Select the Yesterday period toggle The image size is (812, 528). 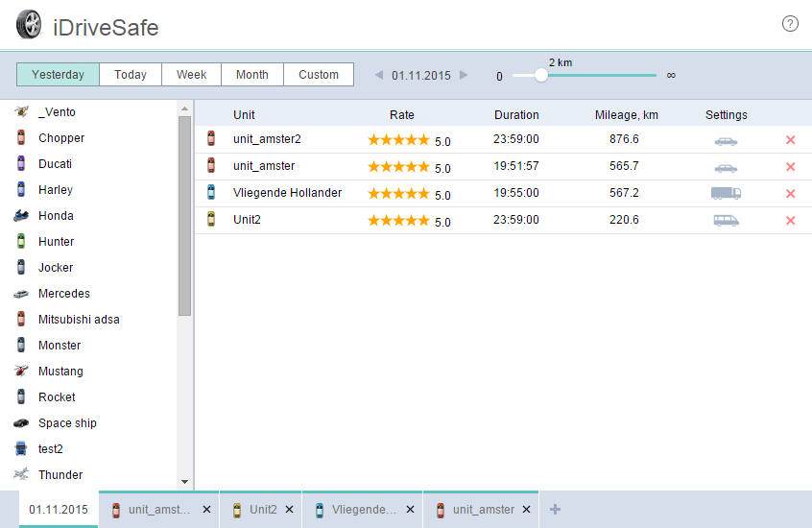coord(58,75)
